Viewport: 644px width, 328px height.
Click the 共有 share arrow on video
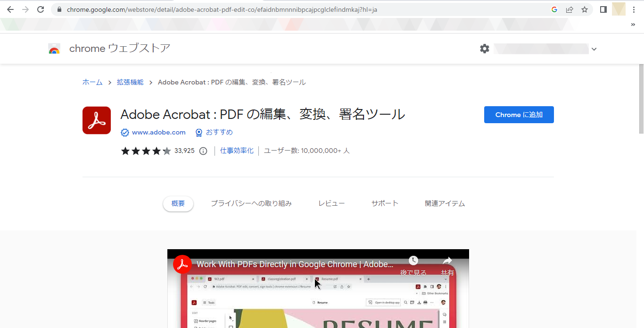(x=447, y=261)
